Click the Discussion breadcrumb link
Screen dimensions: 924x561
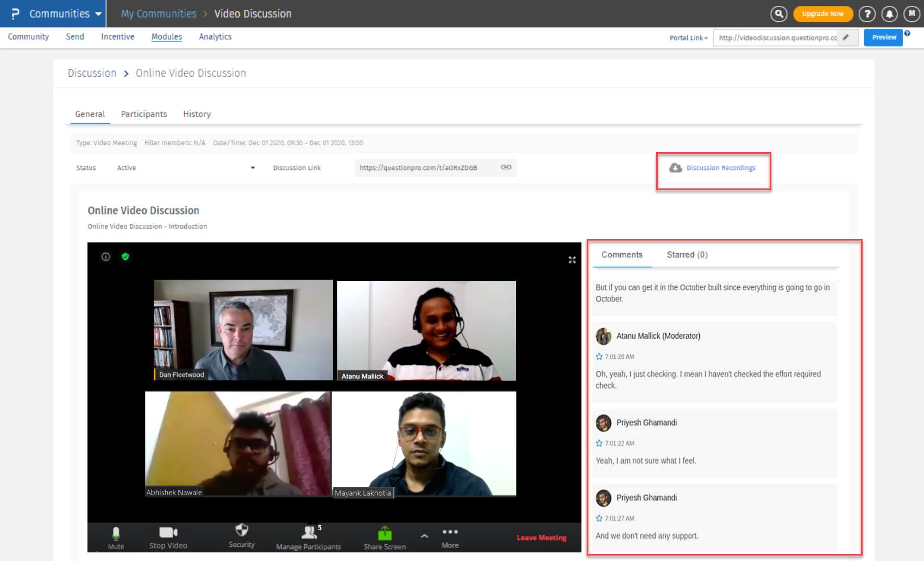[x=92, y=73]
